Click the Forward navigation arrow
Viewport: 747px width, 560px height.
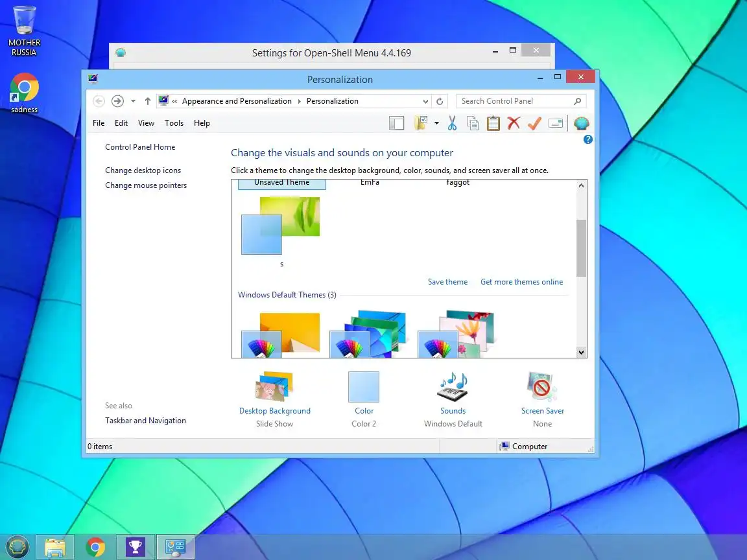point(117,101)
